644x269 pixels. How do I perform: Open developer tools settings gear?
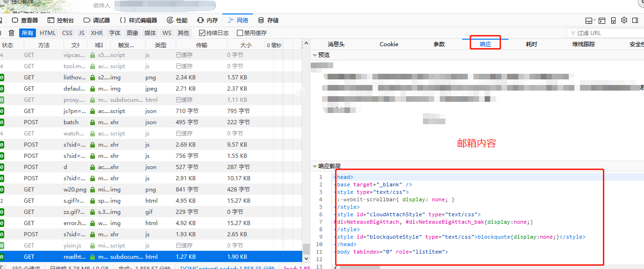tap(624, 20)
